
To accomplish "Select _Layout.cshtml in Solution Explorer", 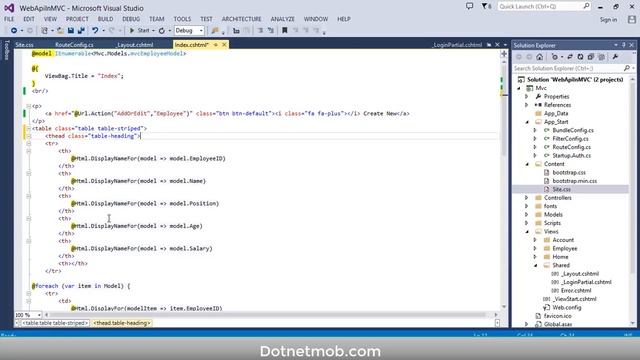I will click(580, 274).
